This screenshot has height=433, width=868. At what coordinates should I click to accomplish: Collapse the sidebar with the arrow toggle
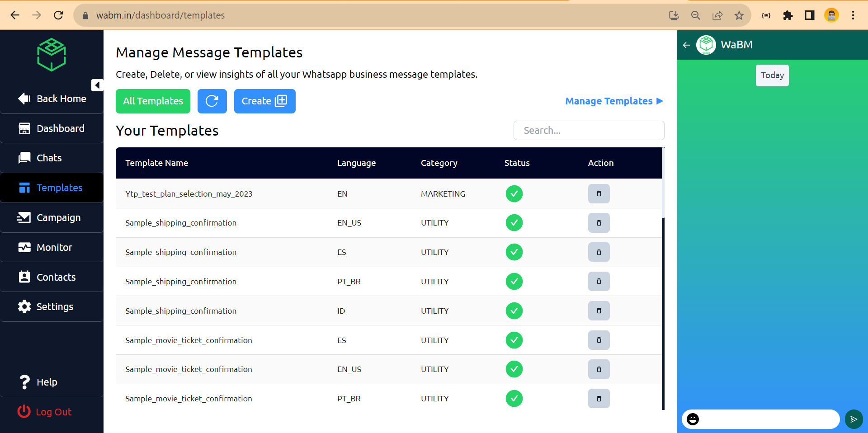(x=97, y=85)
